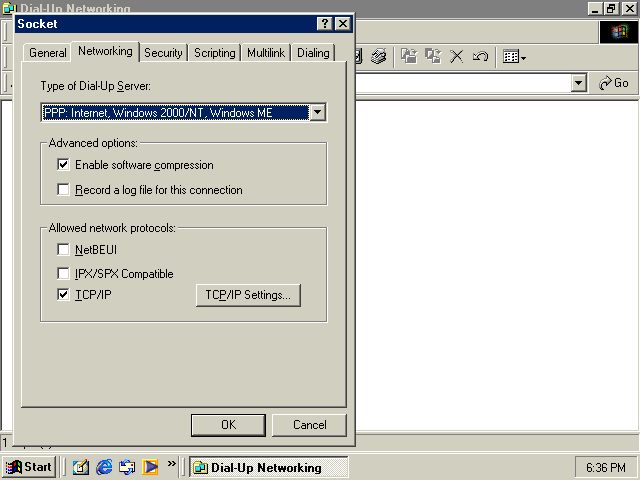This screenshot has height=480, width=640.
Task: Uncheck the TCP/IP protocol box
Action: tap(63, 294)
